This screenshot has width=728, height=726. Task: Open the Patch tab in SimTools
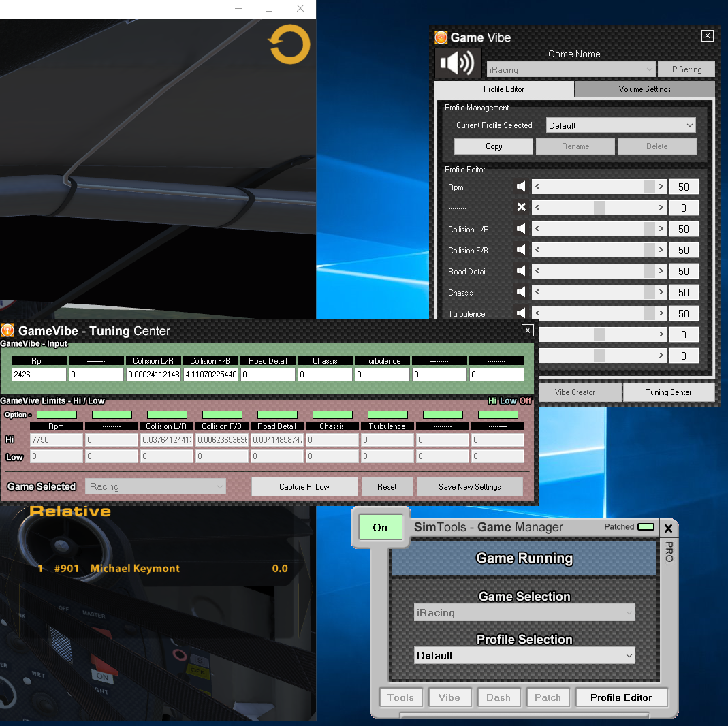(548, 697)
